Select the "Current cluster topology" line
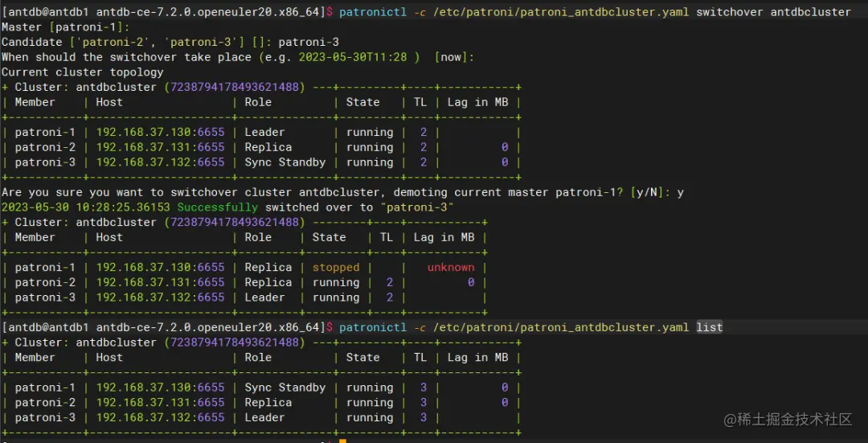This screenshot has width=868, height=443. (83, 72)
